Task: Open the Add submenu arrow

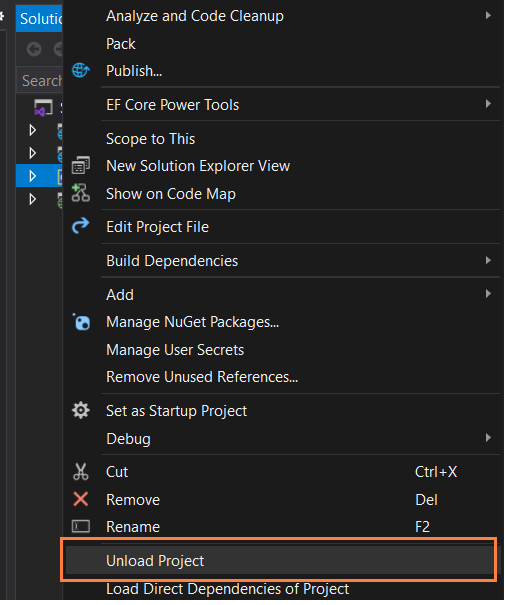Action: pyautogui.click(x=488, y=294)
